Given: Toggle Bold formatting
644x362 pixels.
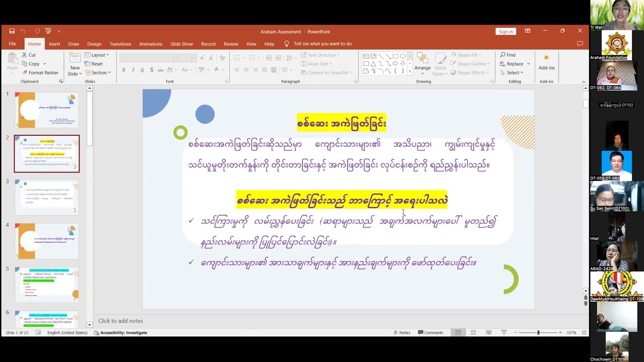Looking at the screenshot, I should click(124, 70).
